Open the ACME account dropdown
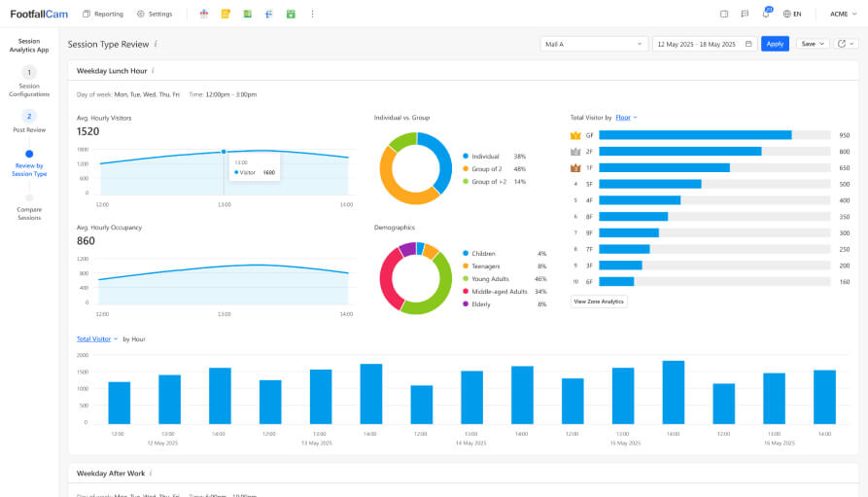 (843, 14)
